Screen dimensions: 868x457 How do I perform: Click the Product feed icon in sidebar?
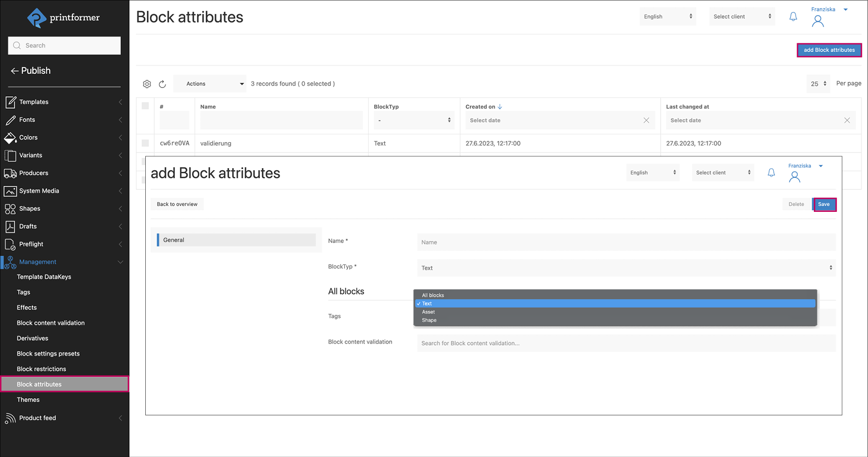coord(10,418)
